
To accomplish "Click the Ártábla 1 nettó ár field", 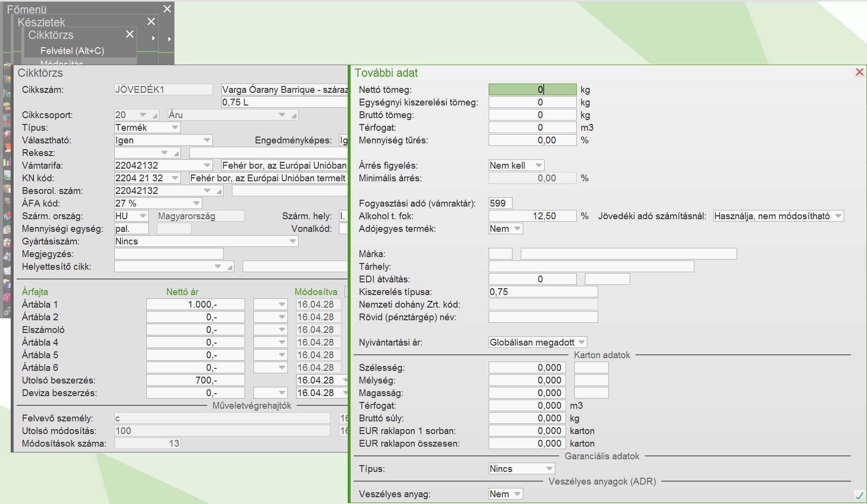I will pos(195,304).
